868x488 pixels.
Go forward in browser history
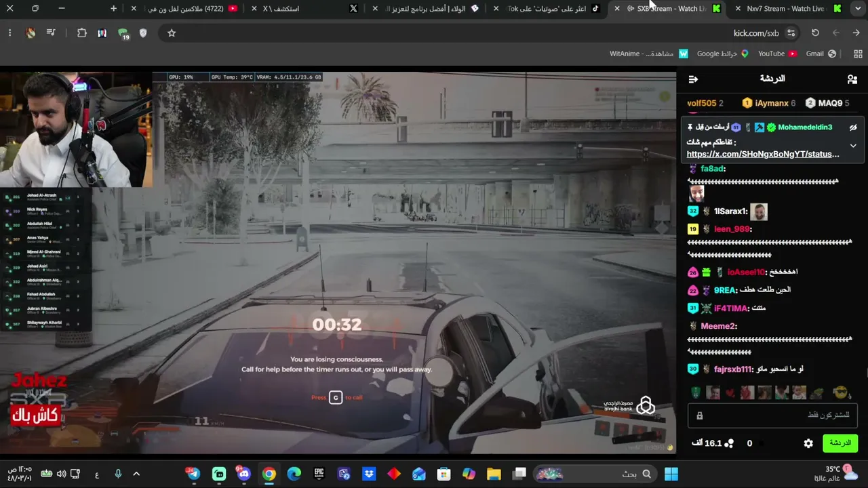[835, 33]
